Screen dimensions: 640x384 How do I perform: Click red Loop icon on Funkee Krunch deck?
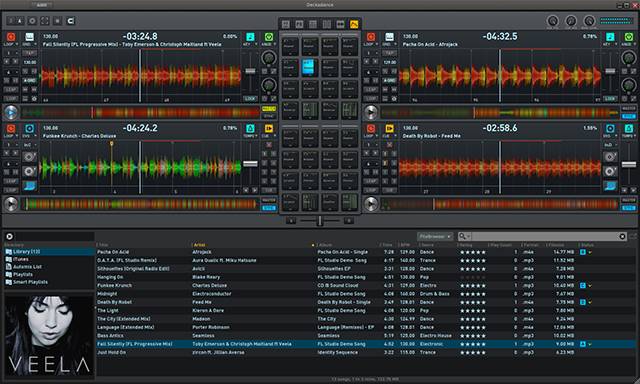tap(11, 129)
